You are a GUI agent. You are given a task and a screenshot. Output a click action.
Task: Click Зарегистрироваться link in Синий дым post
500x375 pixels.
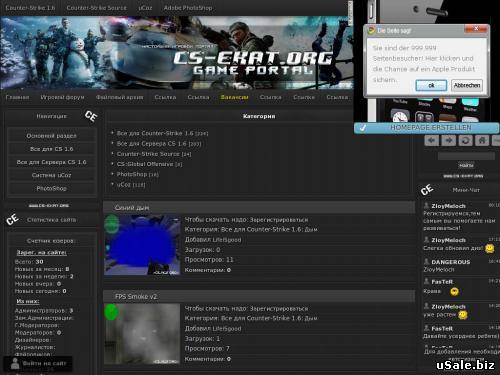click(279, 220)
